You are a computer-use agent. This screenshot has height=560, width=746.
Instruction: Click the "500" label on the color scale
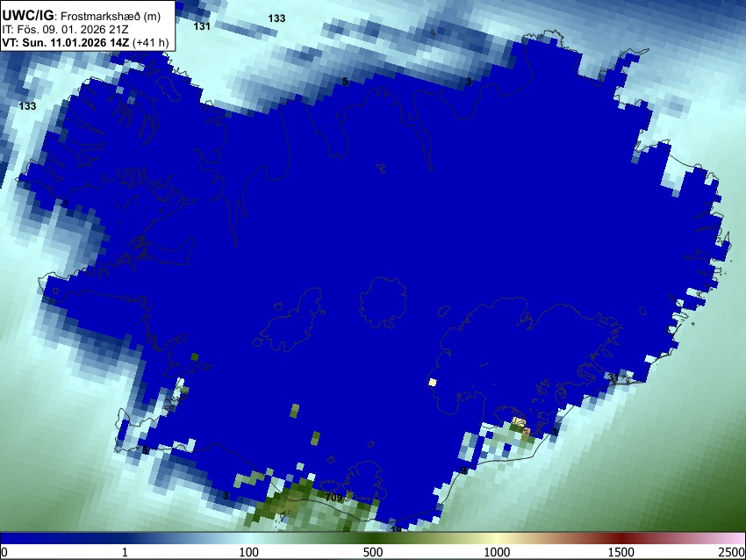(373, 552)
